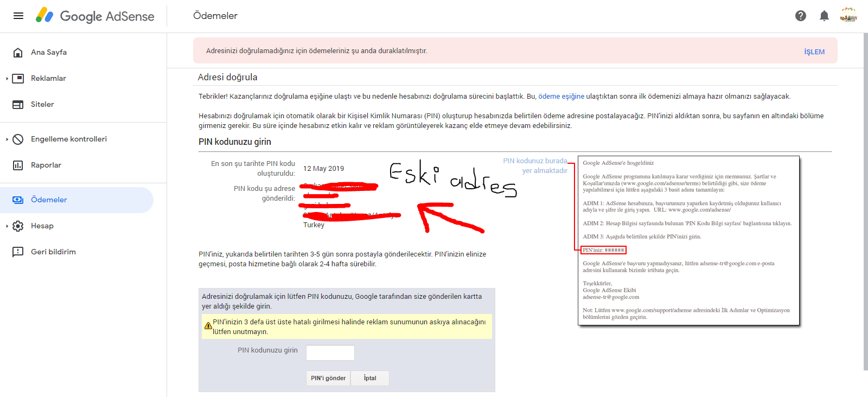Click the 'PIN kodu şu adrese gönderildi' label
Image resolution: width=868 pixels, height=397 pixels.
pos(264,194)
